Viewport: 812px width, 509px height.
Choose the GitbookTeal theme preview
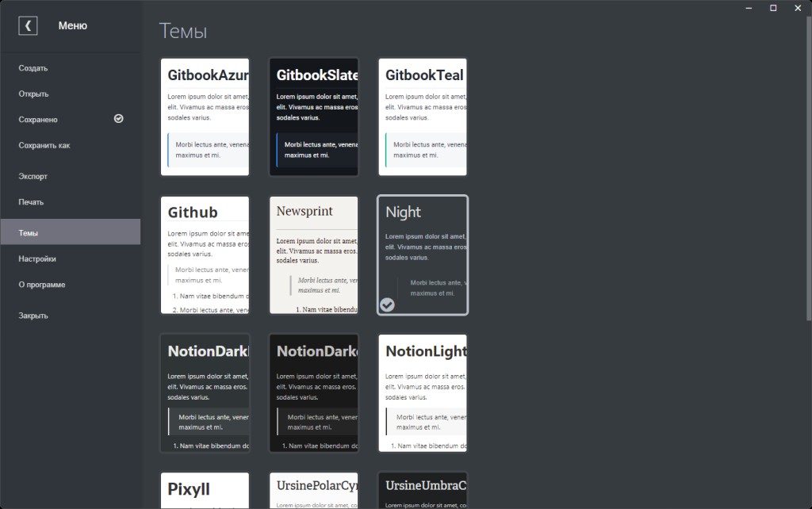(423, 117)
